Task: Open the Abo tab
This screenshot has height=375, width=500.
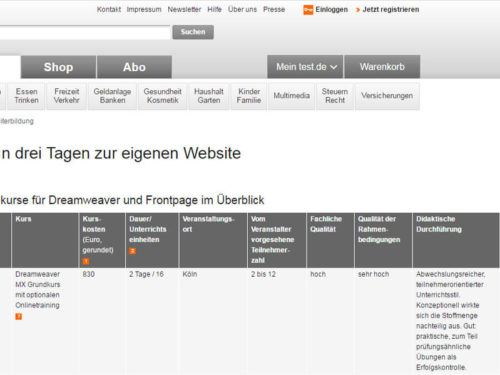Action: pos(134,67)
